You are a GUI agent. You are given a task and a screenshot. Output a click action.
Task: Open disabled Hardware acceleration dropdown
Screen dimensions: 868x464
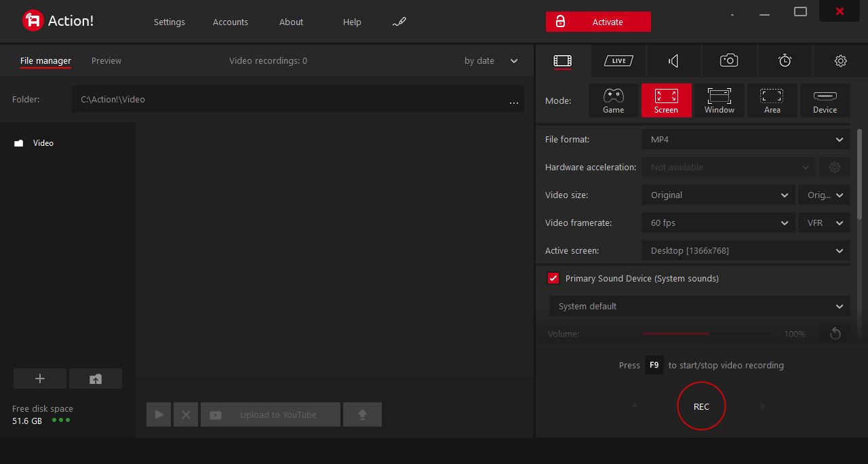click(729, 167)
